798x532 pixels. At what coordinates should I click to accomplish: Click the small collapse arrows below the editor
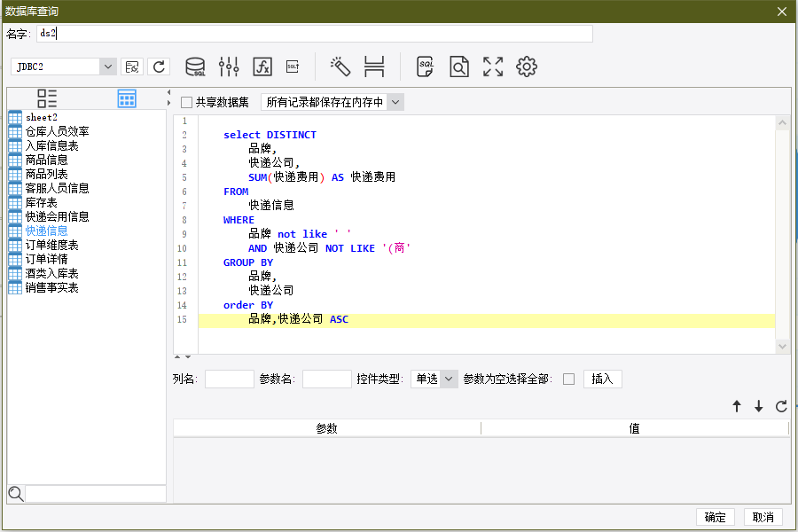(x=182, y=356)
